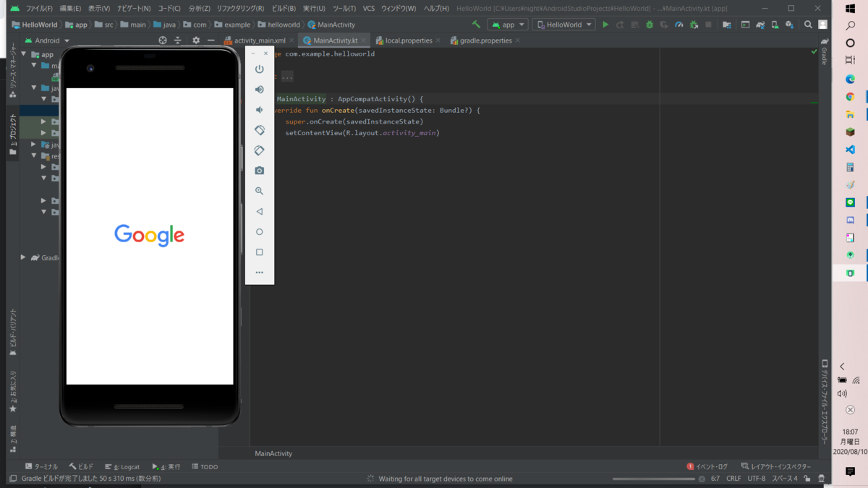Run the app with green play button

click(605, 25)
